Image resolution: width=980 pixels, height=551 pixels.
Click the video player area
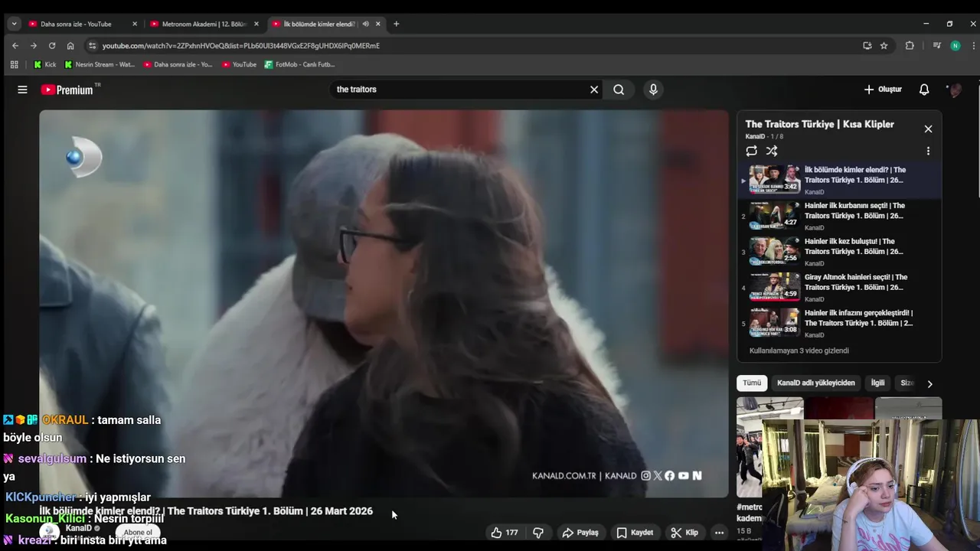(384, 304)
